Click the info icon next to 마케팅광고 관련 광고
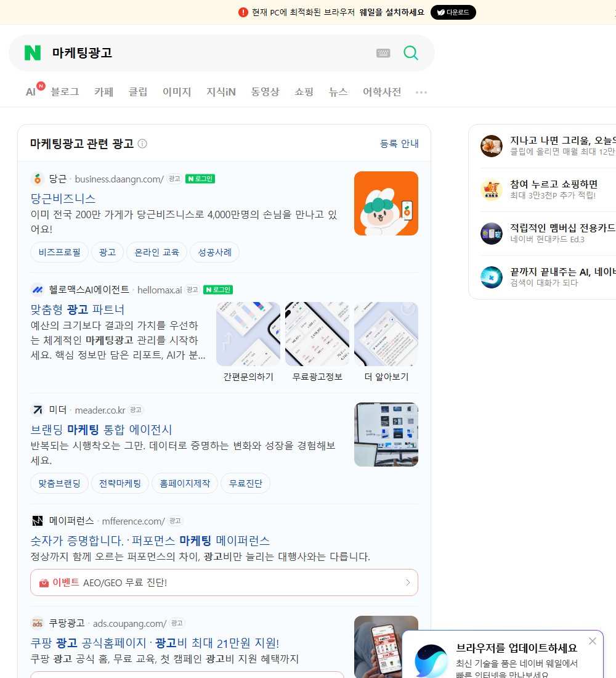 tap(142, 144)
